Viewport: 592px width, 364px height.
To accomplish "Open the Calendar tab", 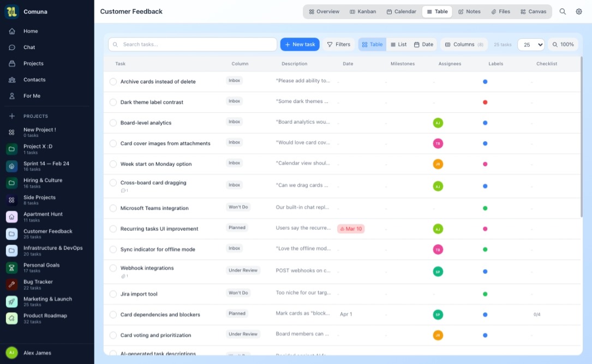I will (x=401, y=11).
